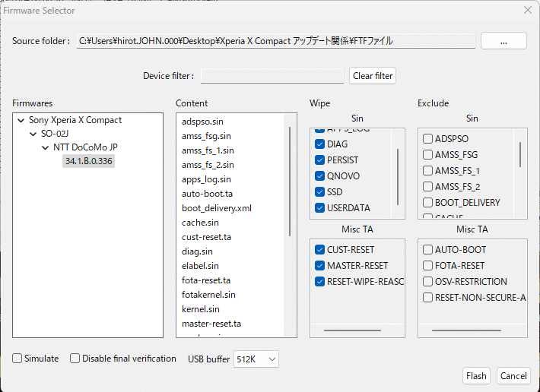
Task: Select apps_log.sin in Content list
Action: point(206,179)
